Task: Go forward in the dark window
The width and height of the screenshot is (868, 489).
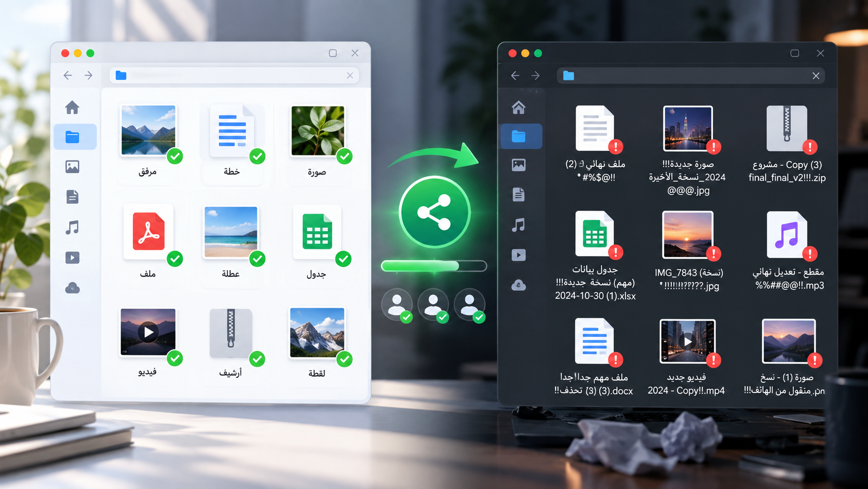Action: point(536,76)
